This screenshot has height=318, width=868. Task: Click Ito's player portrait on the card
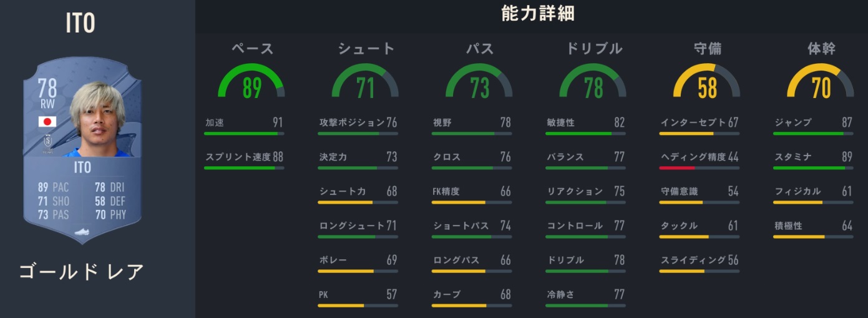[98, 120]
